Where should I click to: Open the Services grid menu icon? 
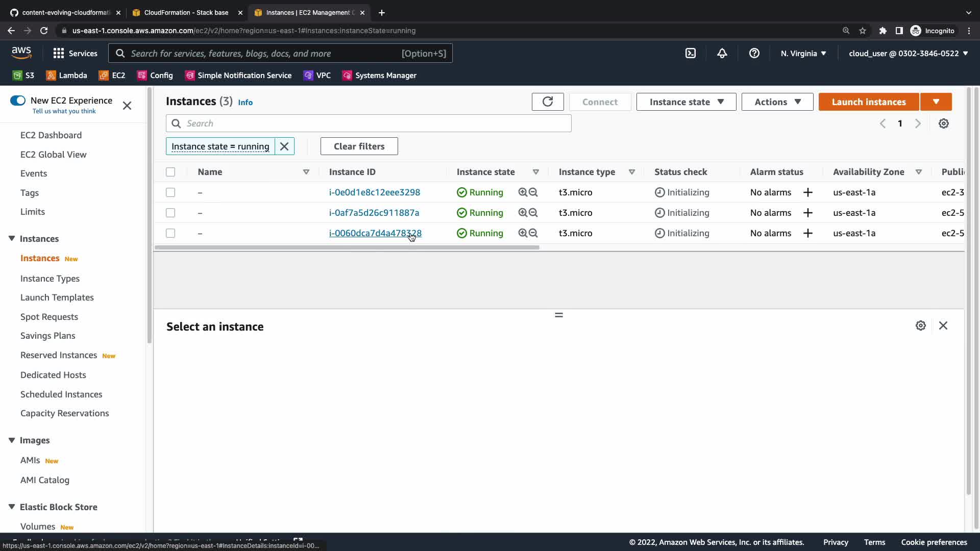pyautogui.click(x=59, y=53)
